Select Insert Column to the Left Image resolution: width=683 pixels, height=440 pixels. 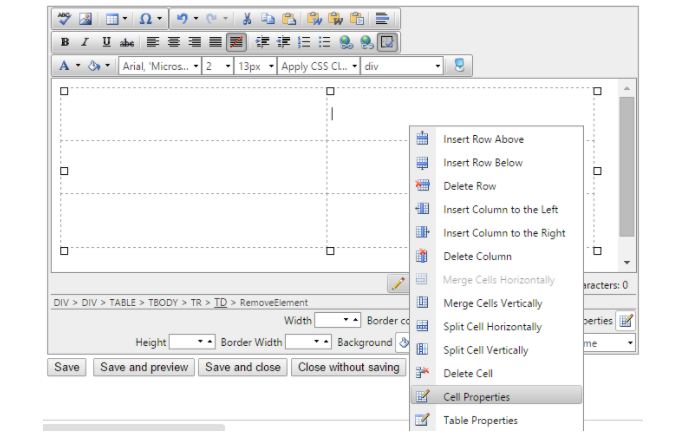point(496,210)
